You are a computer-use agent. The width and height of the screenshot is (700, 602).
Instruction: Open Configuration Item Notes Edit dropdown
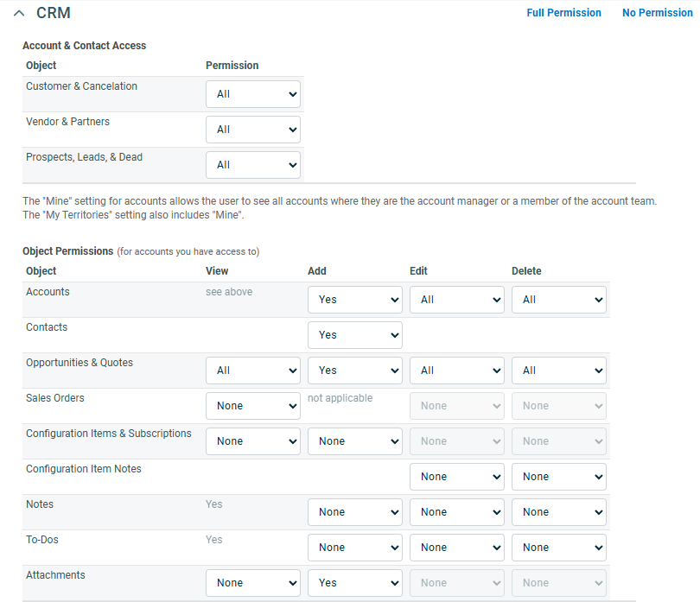457,477
